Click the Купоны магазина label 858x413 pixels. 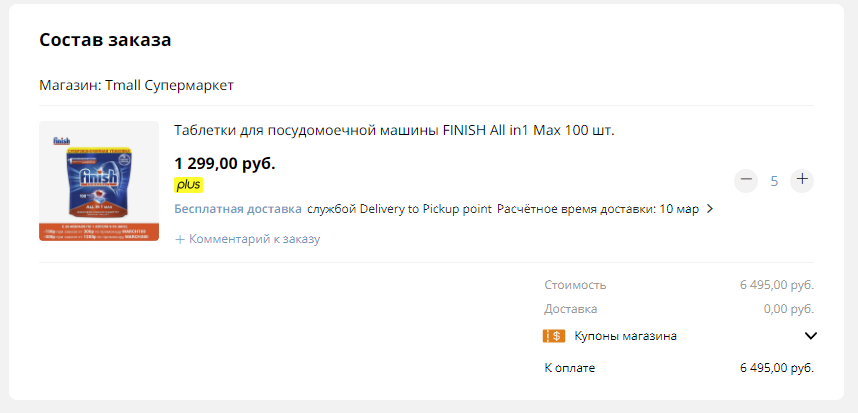pyautogui.click(x=625, y=336)
